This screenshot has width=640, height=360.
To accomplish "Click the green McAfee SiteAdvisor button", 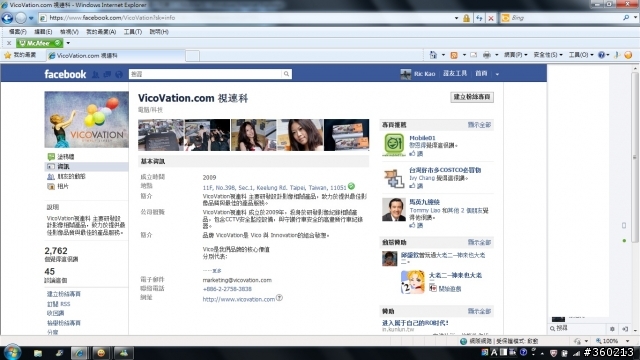I will [x=40, y=43].
